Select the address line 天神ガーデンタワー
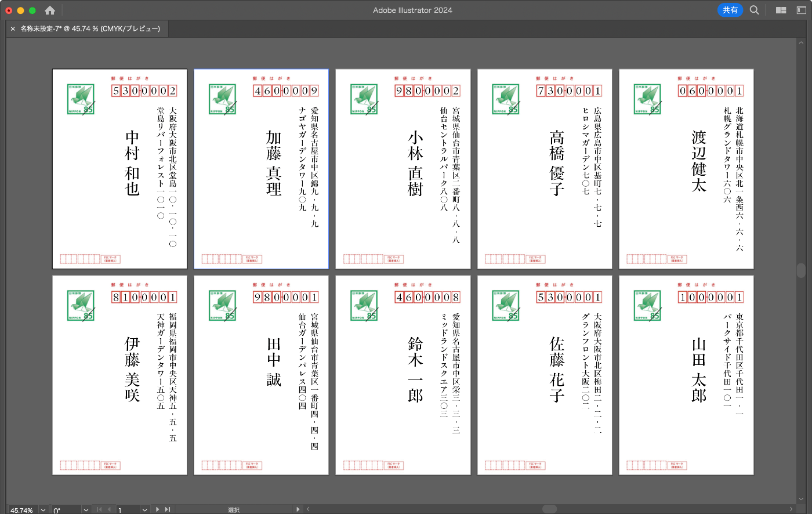This screenshot has width=812, height=514. (161, 349)
